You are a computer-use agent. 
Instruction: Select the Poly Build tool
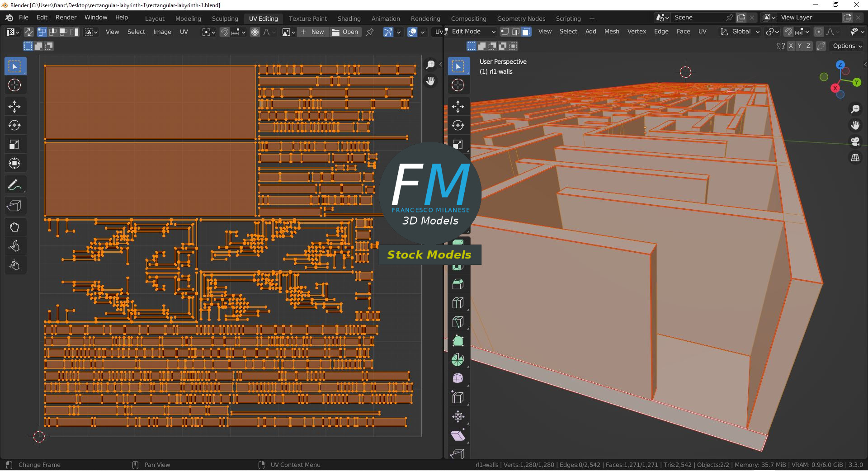(x=458, y=341)
